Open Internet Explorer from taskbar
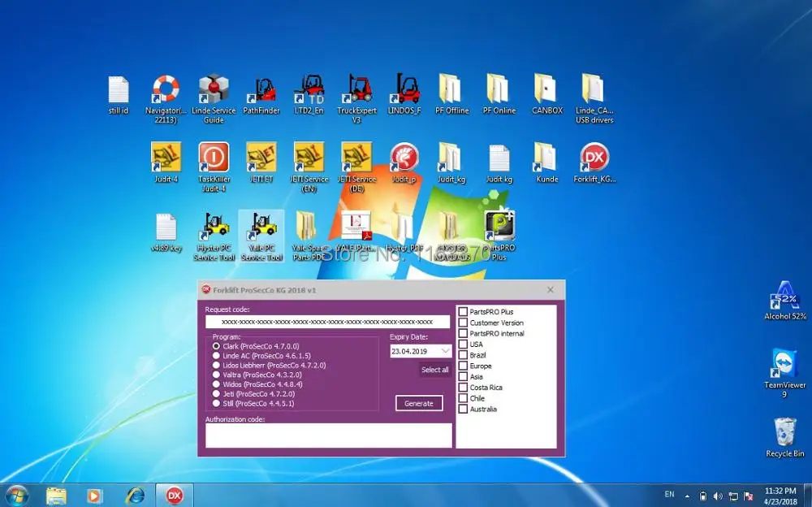The image size is (812, 507). (135, 496)
